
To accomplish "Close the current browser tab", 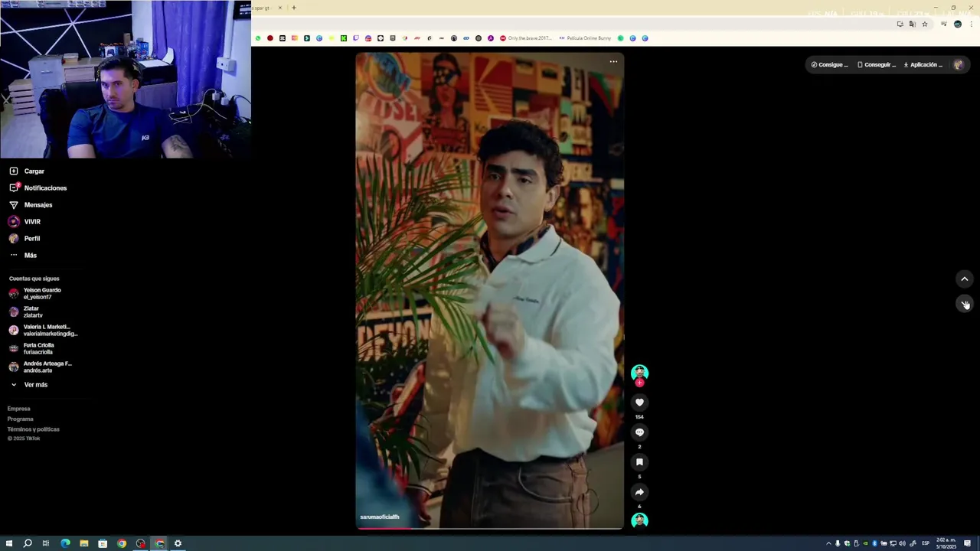I will click(x=279, y=8).
